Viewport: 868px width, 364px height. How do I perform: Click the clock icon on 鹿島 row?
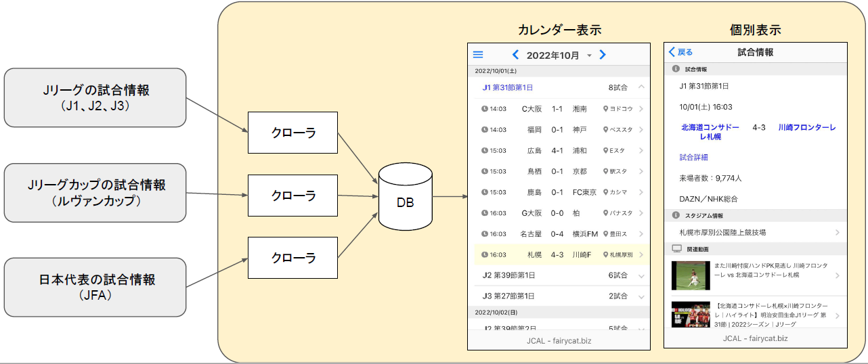point(484,192)
